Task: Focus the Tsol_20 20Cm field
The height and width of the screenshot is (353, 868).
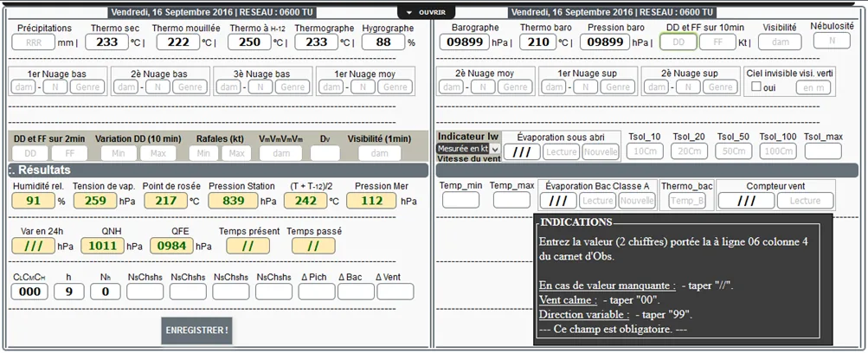Action: click(x=689, y=151)
